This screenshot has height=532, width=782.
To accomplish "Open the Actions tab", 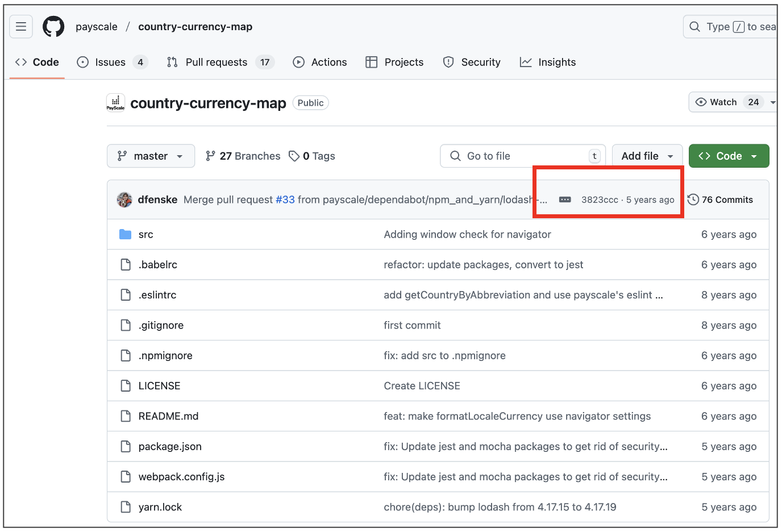I will click(x=320, y=62).
